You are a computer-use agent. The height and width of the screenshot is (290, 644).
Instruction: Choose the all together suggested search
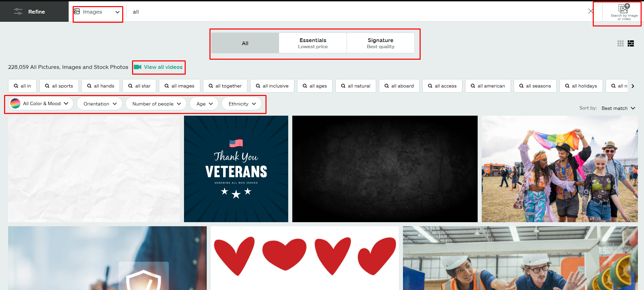pyautogui.click(x=225, y=86)
